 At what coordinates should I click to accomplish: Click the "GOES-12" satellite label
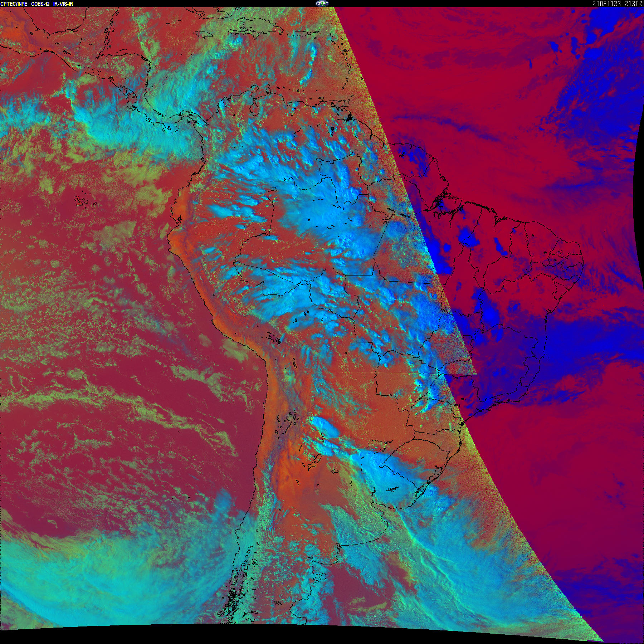click(40, 4)
